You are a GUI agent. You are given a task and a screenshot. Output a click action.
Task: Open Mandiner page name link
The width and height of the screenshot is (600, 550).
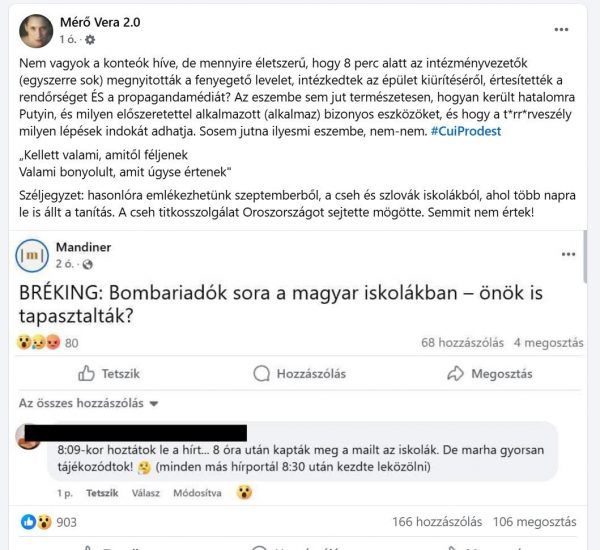83,247
